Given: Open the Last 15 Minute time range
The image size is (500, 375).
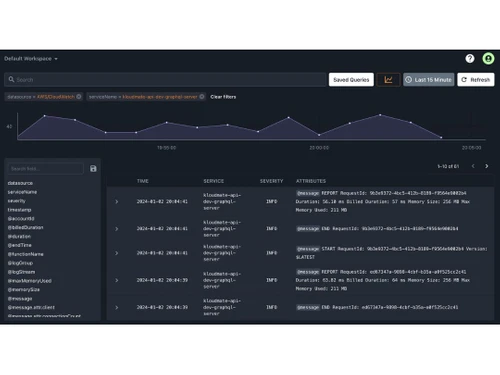Looking at the screenshot, I should point(429,80).
